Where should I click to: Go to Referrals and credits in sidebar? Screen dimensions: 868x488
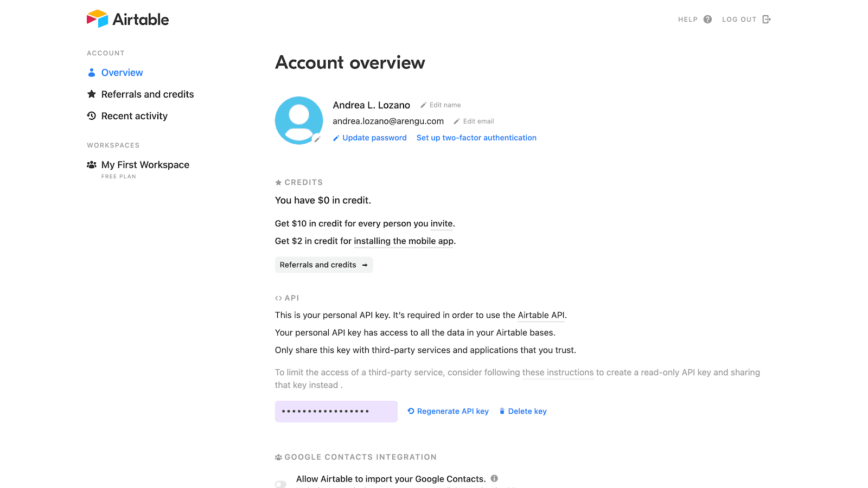147,94
